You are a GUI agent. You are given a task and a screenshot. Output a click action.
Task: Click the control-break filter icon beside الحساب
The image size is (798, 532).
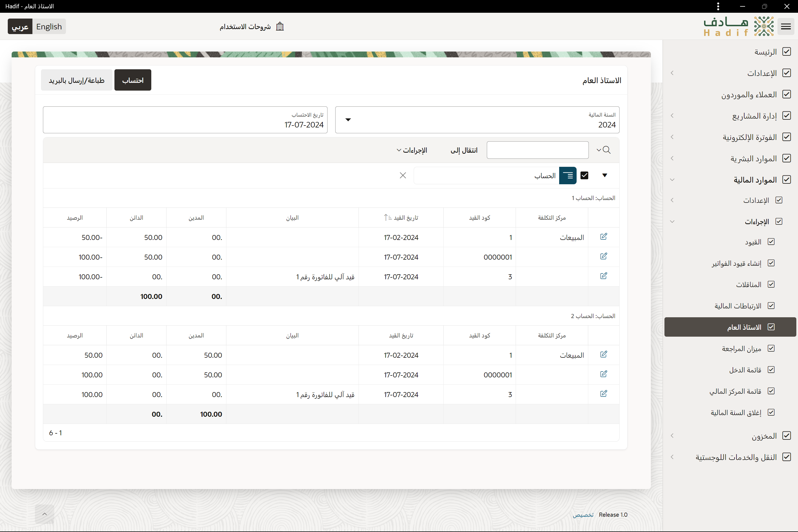click(x=568, y=175)
